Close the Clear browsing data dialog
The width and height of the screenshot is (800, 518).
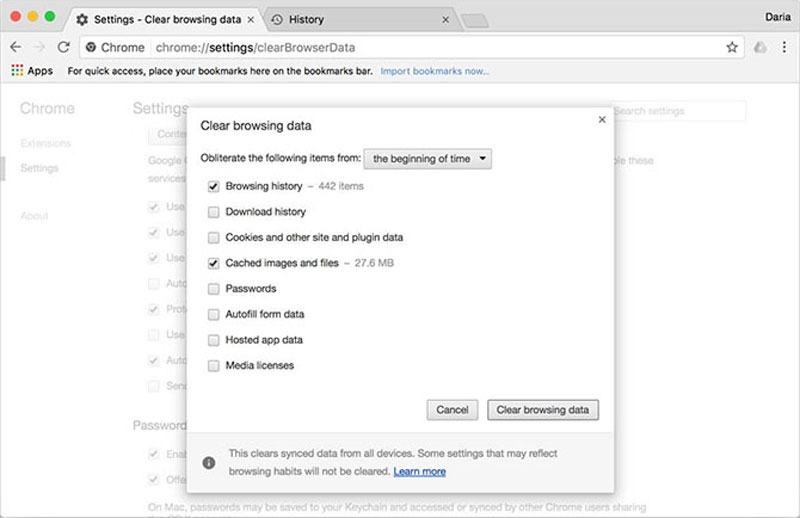[602, 119]
